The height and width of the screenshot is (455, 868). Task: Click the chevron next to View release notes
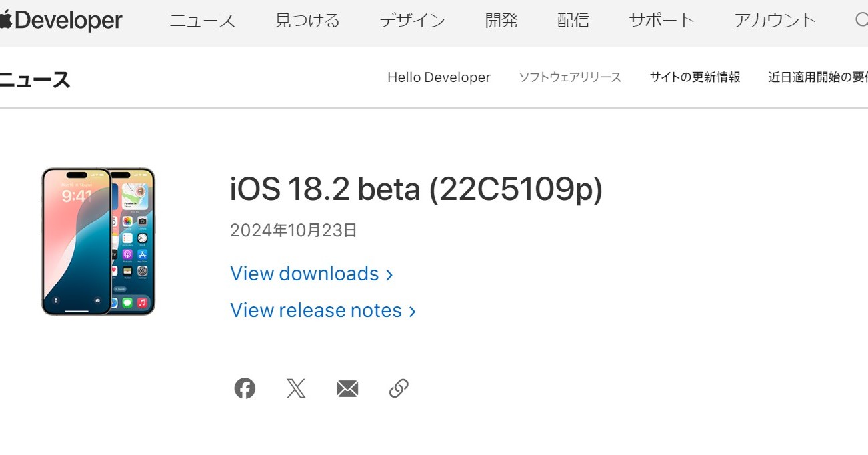coord(411,311)
